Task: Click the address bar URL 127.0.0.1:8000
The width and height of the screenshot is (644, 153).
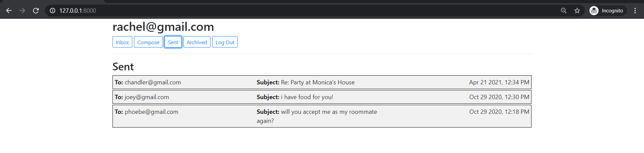Action: point(78,11)
